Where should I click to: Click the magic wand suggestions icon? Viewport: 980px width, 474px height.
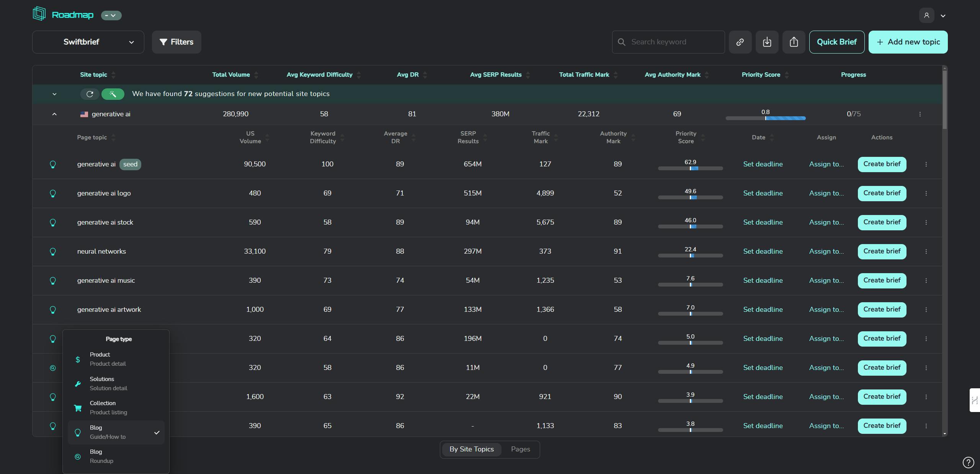coord(113,94)
